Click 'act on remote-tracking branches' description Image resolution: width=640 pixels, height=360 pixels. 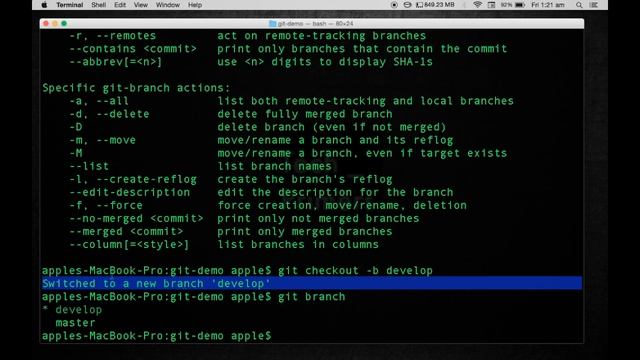[x=321, y=36]
